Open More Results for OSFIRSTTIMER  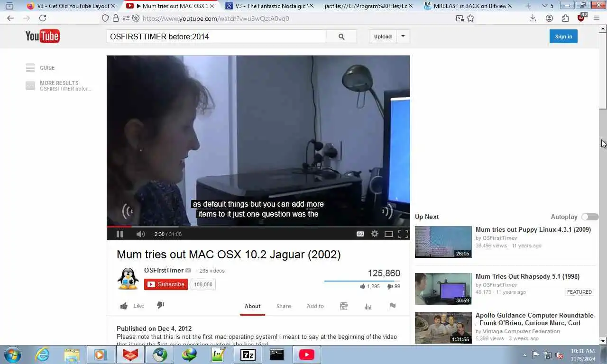59,86
